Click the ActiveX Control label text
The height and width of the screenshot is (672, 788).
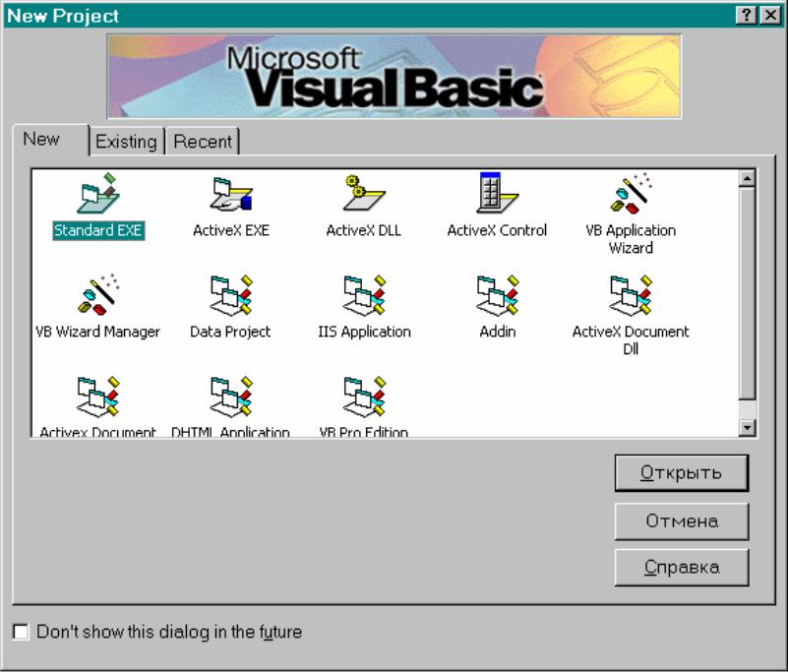tap(497, 230)
